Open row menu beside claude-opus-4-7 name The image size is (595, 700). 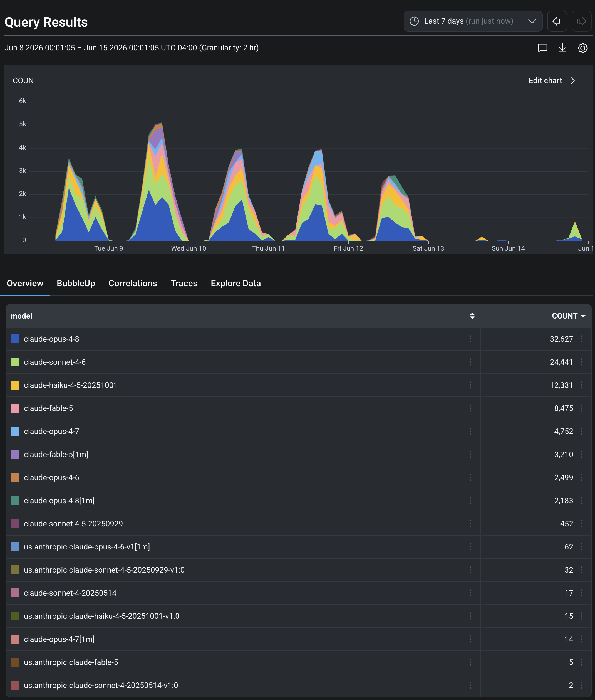[x=470, y=431]
